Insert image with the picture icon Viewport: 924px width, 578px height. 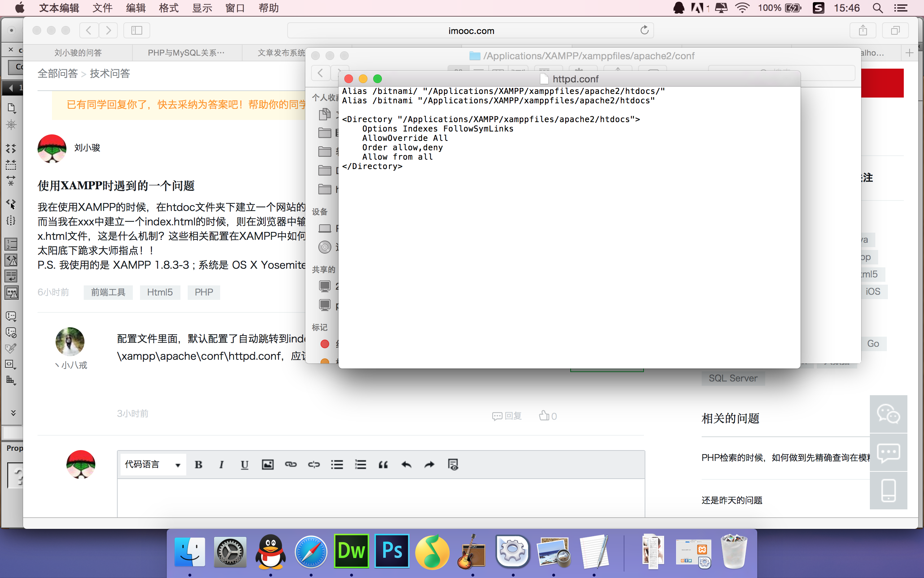268,465
